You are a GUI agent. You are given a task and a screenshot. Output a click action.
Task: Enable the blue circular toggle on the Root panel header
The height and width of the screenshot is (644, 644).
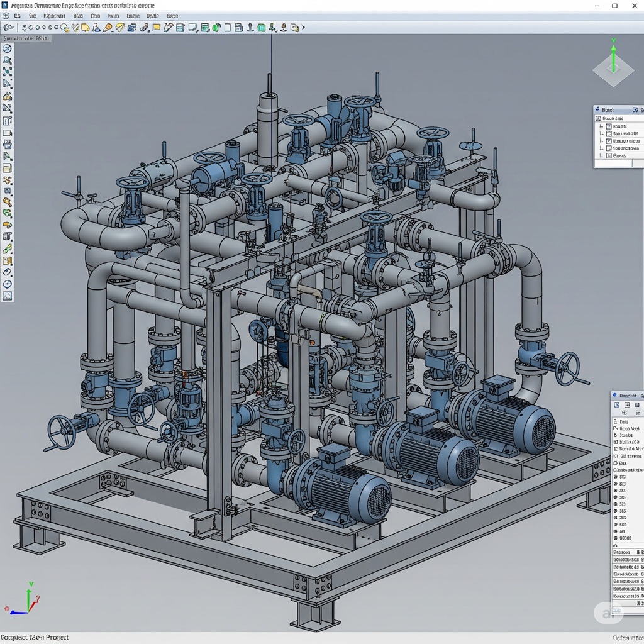pos(597,109)
